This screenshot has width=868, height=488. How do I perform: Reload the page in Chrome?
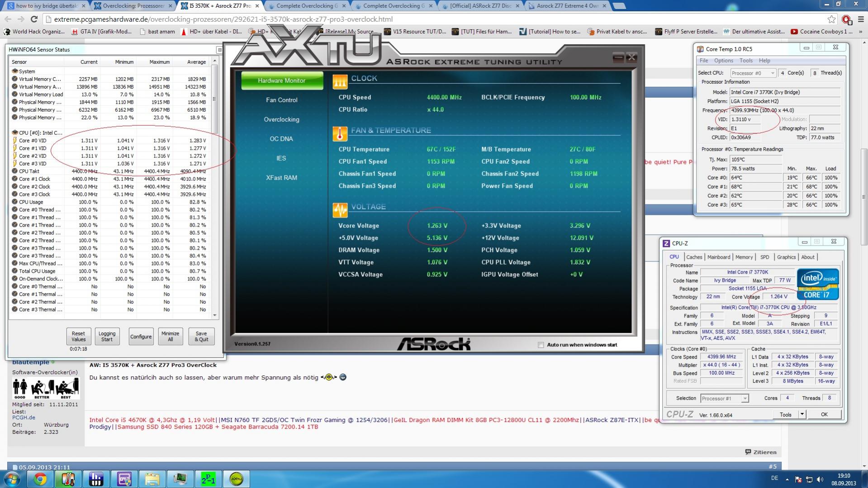coord(34,19)
